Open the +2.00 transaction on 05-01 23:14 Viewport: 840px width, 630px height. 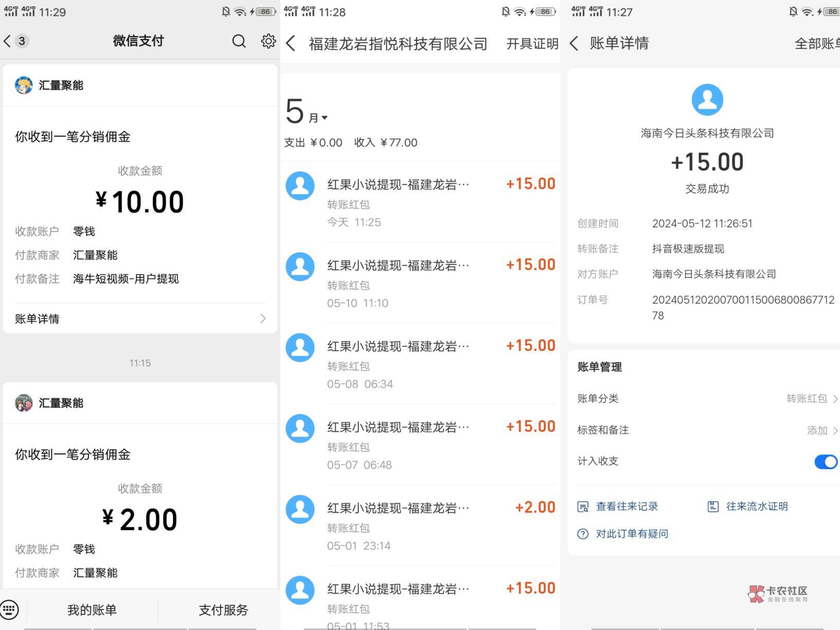(420, 525)
